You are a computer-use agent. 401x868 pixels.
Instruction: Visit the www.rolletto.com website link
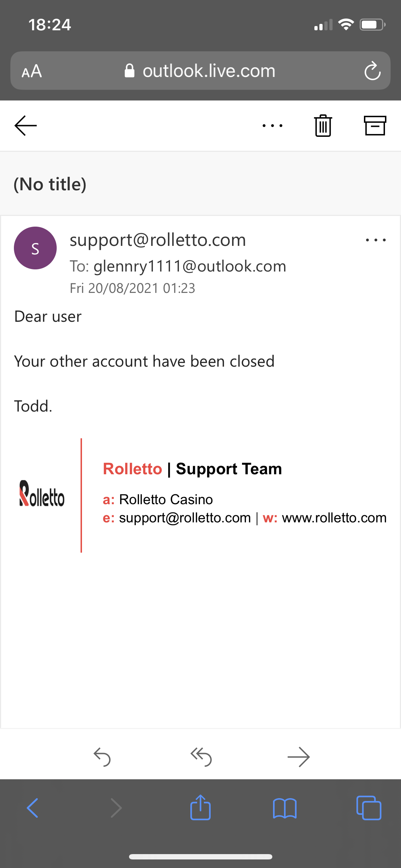click(334, 518)
